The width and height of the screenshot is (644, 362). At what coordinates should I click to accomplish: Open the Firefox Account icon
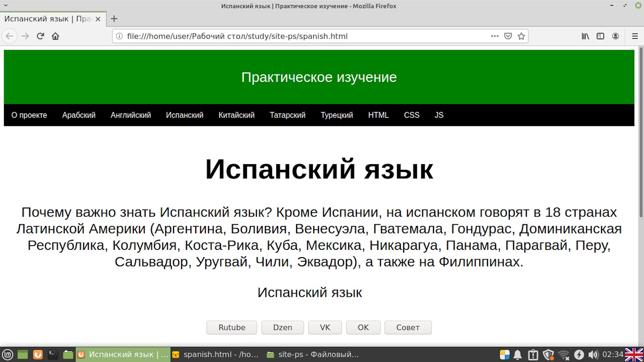(616, 36)
